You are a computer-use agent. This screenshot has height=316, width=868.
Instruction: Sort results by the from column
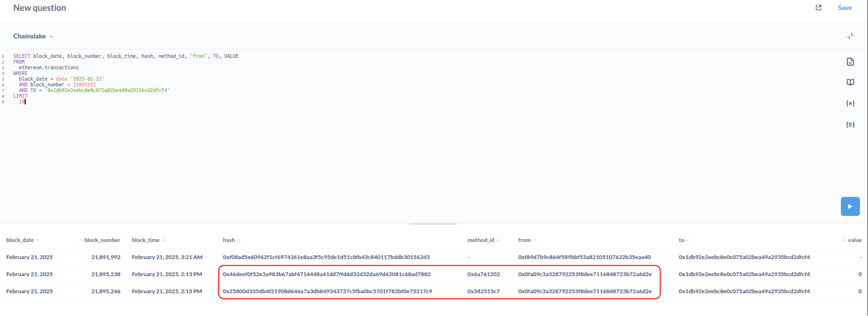[x=524, y=240]
